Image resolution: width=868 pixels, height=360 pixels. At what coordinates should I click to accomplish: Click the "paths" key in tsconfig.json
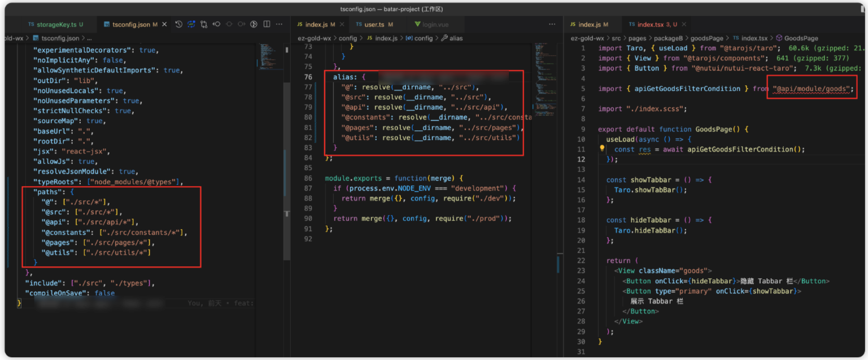[48, 192]
